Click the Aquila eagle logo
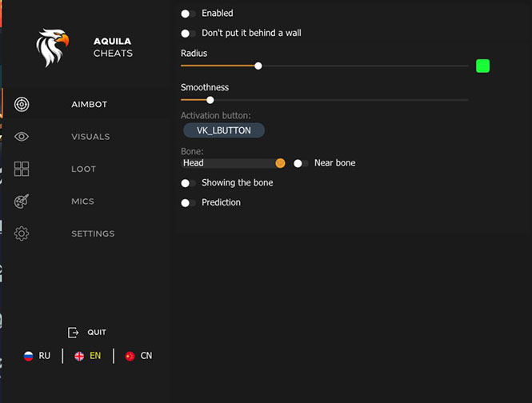532x403 pixels. pyautogui.click(x=53, y=47)
